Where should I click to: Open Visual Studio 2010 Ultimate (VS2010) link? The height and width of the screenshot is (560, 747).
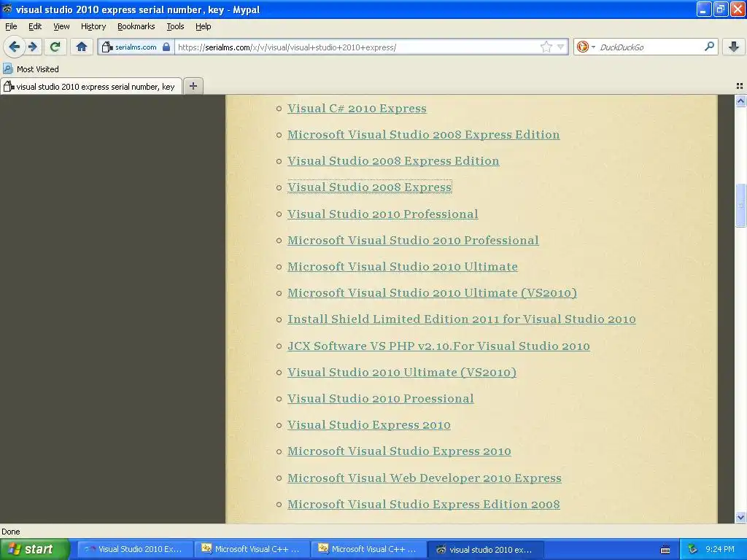point(402,373)
